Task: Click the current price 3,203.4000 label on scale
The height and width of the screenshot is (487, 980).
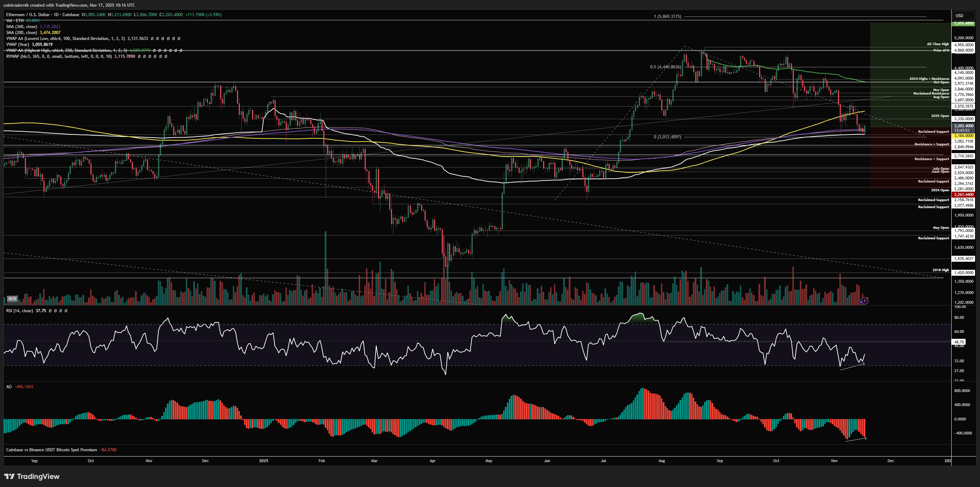Action: click(964, 126)
